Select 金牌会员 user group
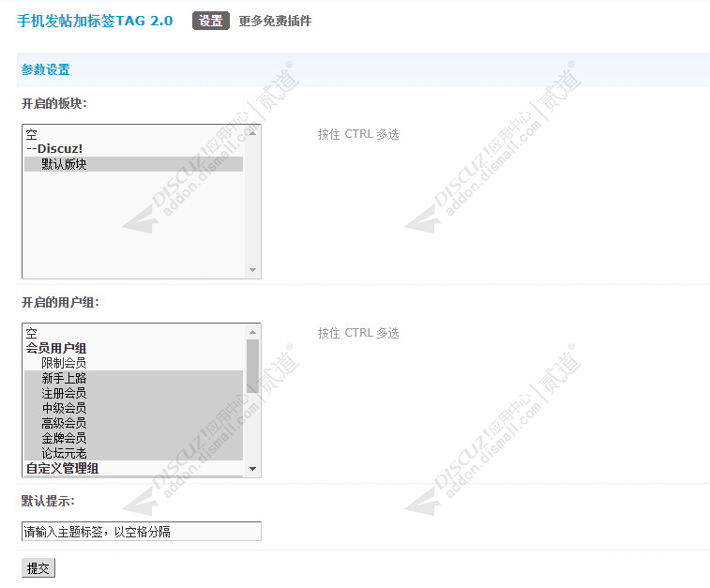 point(133,438)
